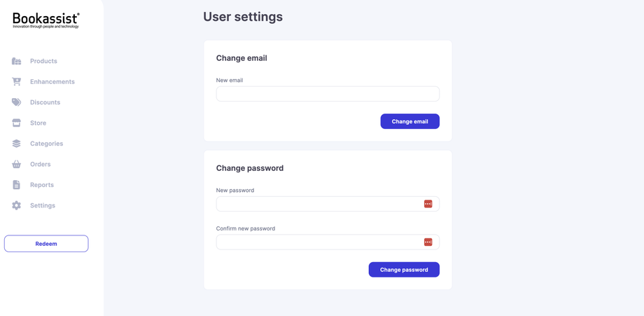Screen dimensions: 644x316
Task: Click the Enhancements shopping cart icon
Action: 16,81
